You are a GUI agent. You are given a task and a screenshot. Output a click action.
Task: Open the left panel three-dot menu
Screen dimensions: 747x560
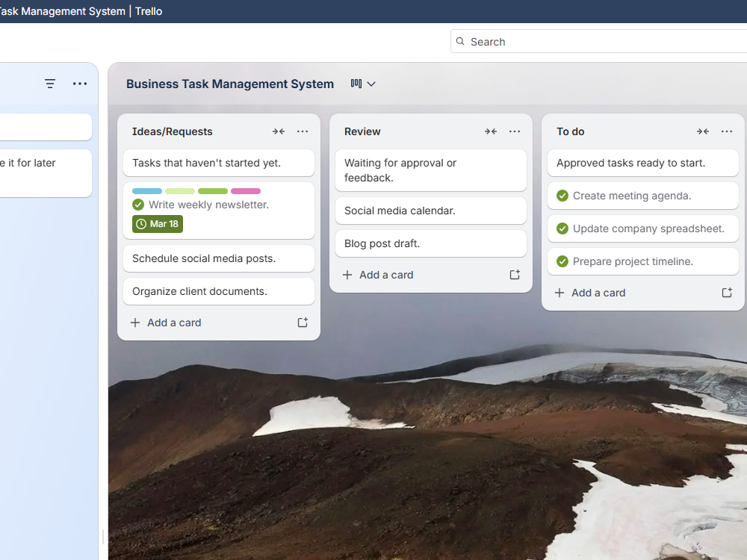pyautogui.click(x=80, y=84)
